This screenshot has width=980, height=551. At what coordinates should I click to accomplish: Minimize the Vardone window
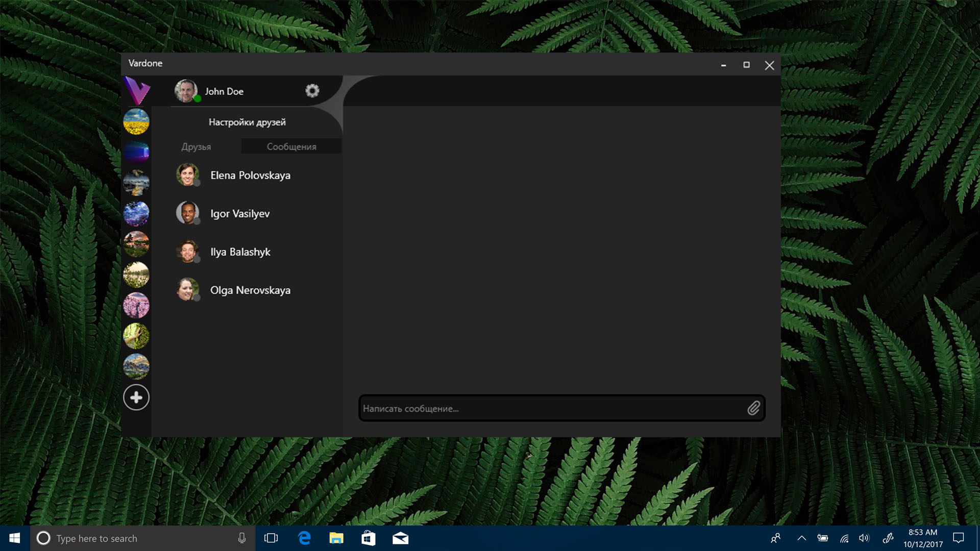723,65
